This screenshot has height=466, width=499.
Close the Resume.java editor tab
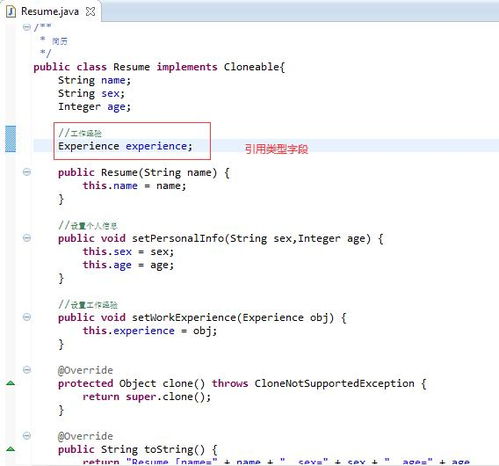click(x=90, y=12)
